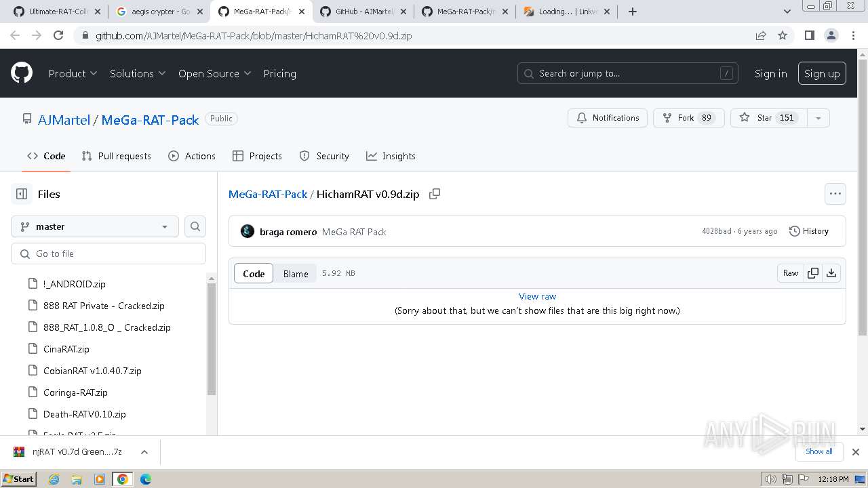Screen dimensions: 868x488
Task: Click the Chrome taskbar icon
Action: point(123,479)
